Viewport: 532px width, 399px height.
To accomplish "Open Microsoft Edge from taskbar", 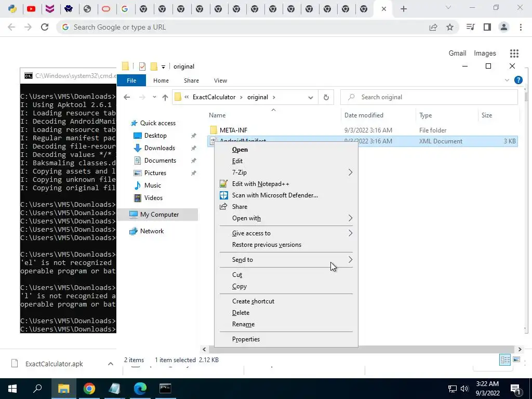I will (x=140, y=389).
